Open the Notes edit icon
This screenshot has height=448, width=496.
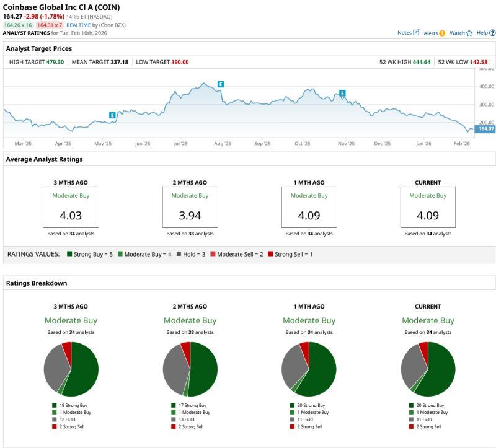pos(416,32)
